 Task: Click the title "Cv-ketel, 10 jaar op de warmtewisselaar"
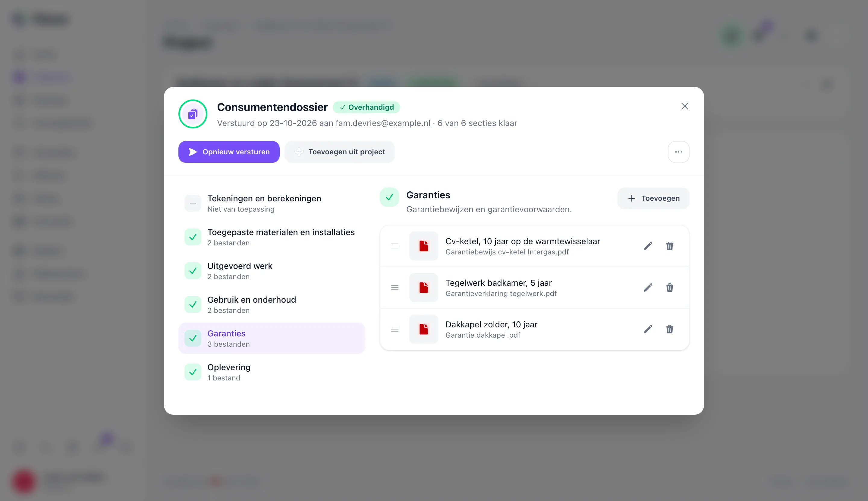point(523,241)
